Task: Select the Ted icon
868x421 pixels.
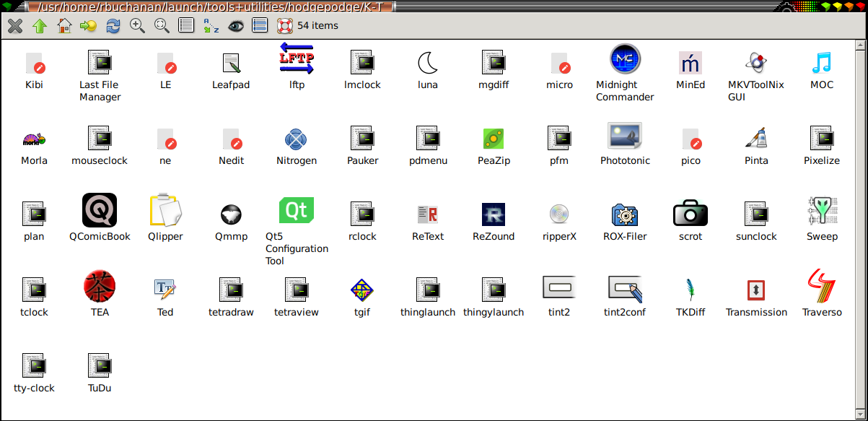Action: 165,290
